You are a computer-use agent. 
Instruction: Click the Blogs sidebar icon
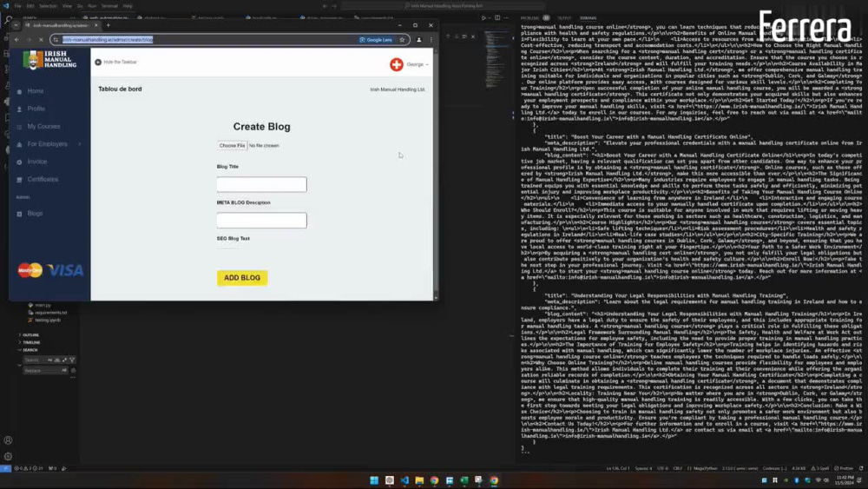pos(19,214)
